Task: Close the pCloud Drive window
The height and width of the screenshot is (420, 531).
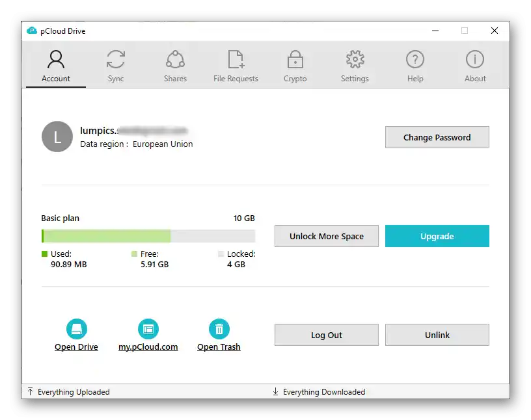Action: click(495, 31)
